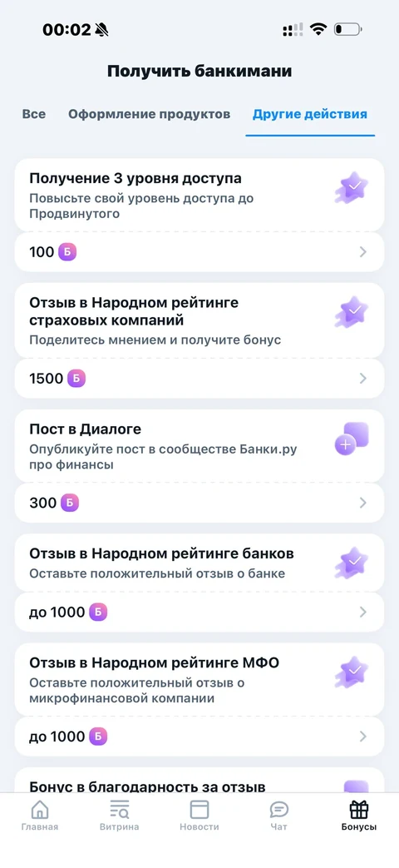This screenshot has width=399, height=868.
Task: Select the Другие действия tab
Action: (x=310, y=115)
